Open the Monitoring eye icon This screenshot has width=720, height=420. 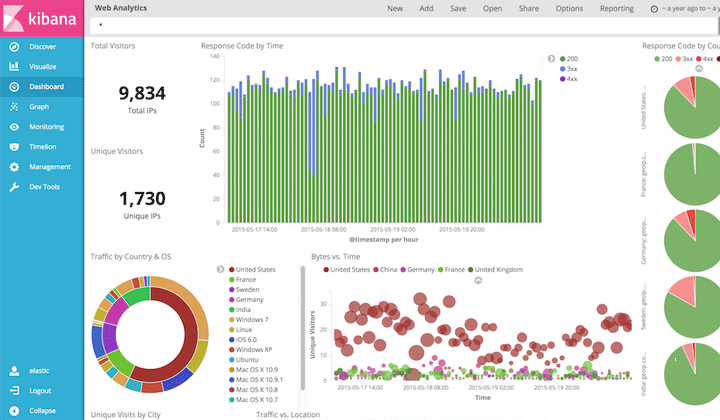[14, 127]
